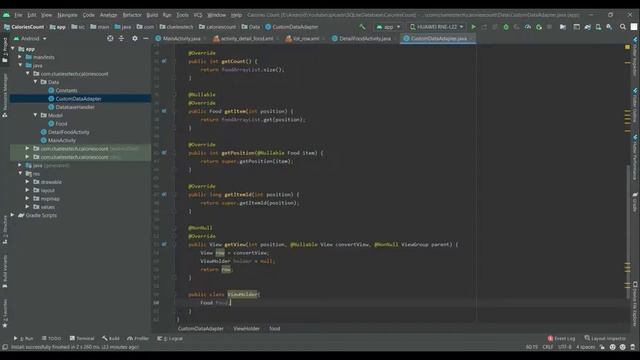Click the Stop run toolbar icon

pyautogui.click(x=549, y=27)
